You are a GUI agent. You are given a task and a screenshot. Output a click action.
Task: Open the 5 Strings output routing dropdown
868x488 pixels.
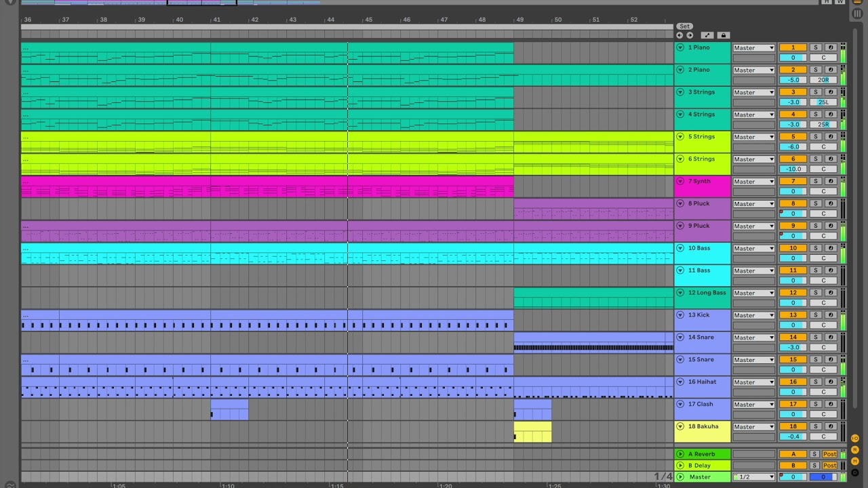[x=753, y=137]
